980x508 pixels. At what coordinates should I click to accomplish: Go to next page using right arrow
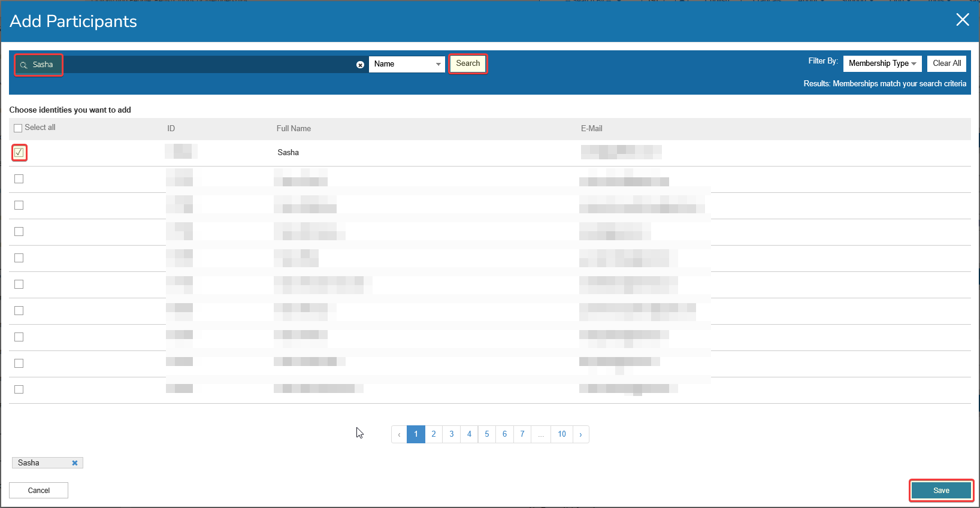580,434
